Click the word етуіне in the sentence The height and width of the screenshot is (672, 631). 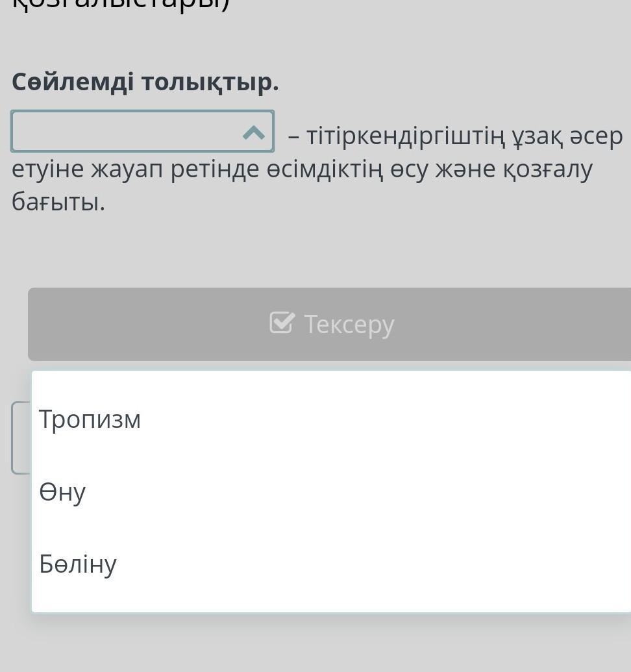48,169
